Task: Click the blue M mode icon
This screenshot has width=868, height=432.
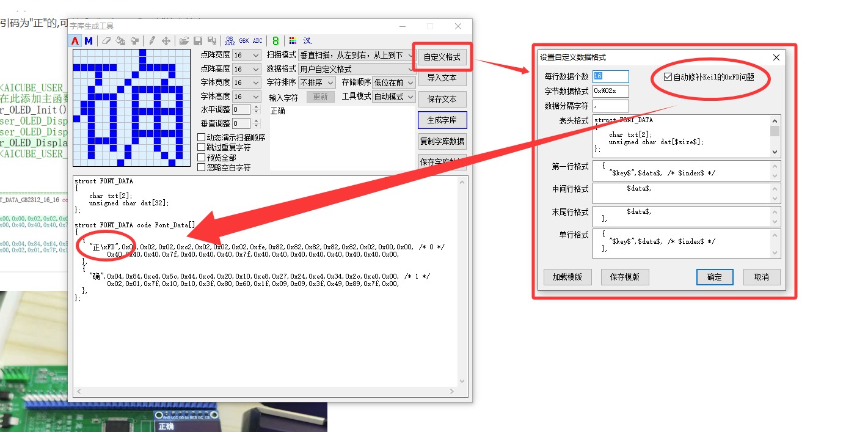Action: [89, 41]
